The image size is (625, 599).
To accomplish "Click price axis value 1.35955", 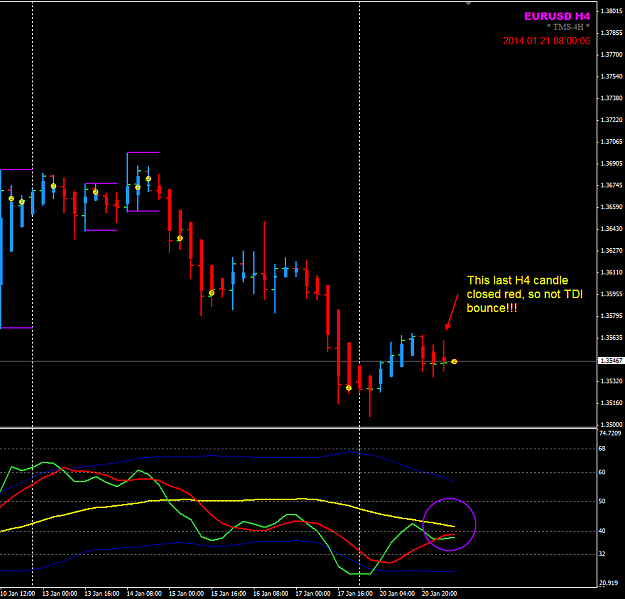I will coord(611,294).
